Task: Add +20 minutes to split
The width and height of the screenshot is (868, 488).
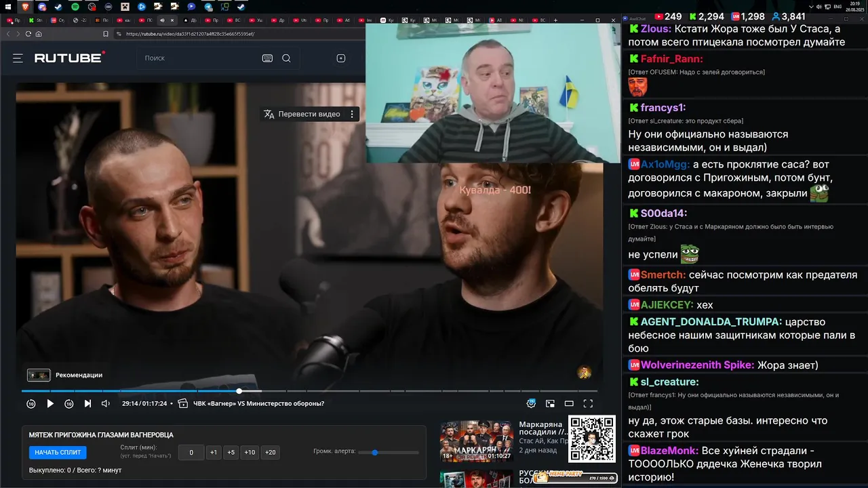Action: click(270, 452)
